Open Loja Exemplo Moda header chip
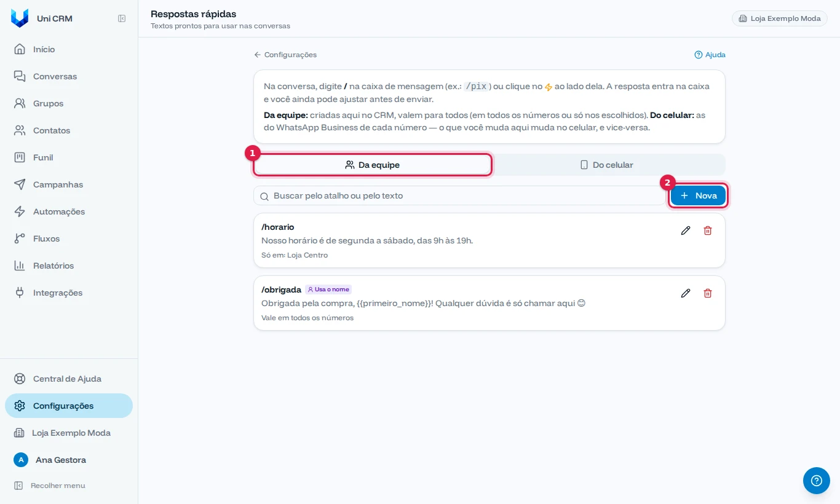Image resolution: width=840 pixels, height=504 pixels. [x=780, y=18]
